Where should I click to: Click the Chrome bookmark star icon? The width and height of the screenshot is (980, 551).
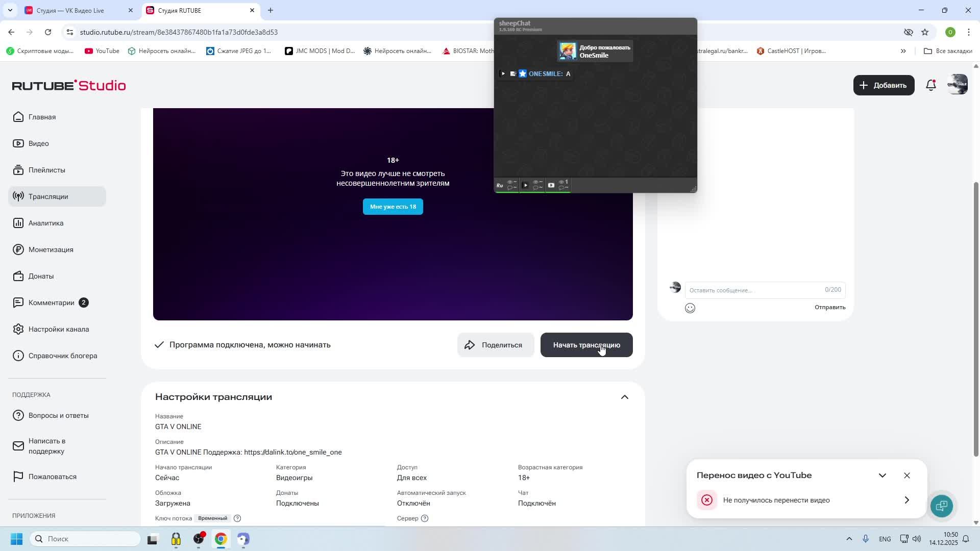click(925, 32)
